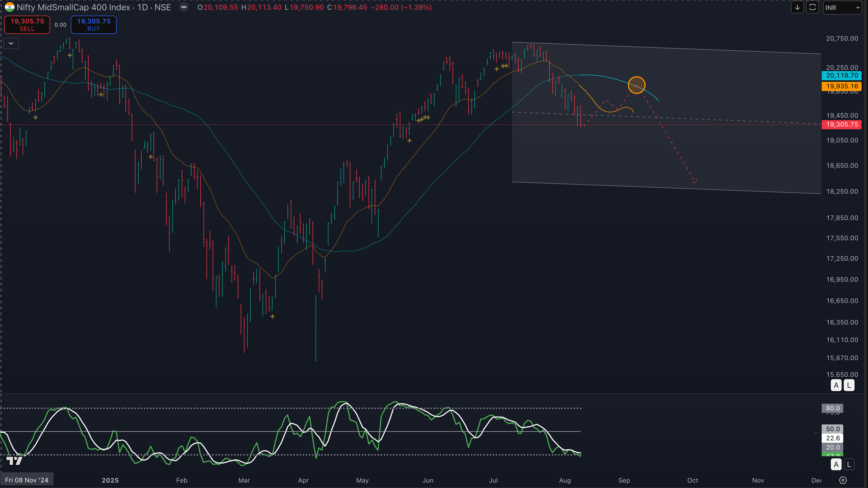Toggle auto scale A on indicator pane
This screenshot has width=868, height=488.
(836, 464)
